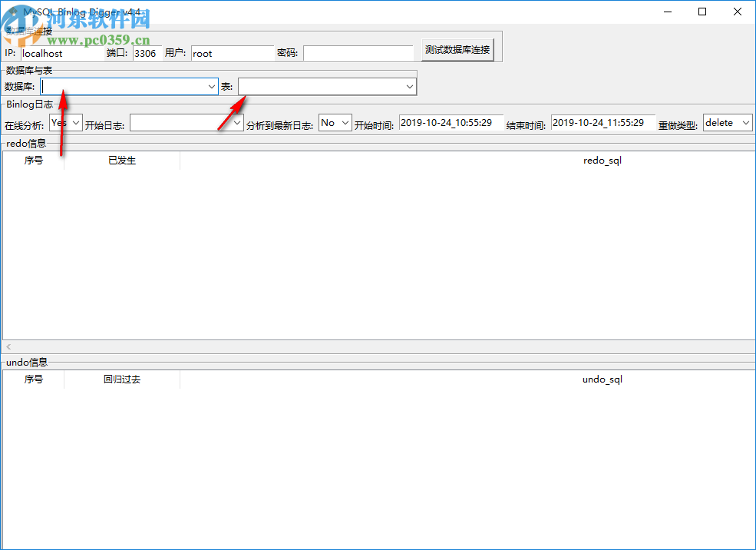Click the 已发生 column header
This screenshot has height=550, width=756.
pyautogui.click(x=121, y=161)
